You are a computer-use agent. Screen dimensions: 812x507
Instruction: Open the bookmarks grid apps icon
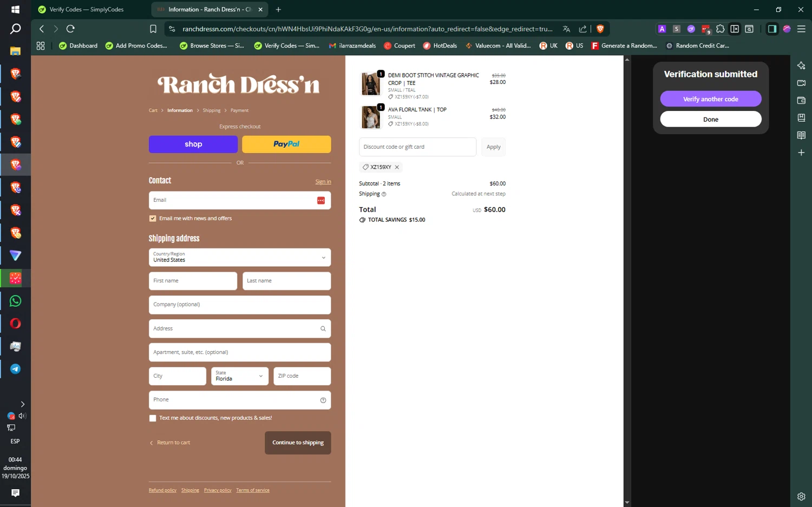click(x=41, y=46)
